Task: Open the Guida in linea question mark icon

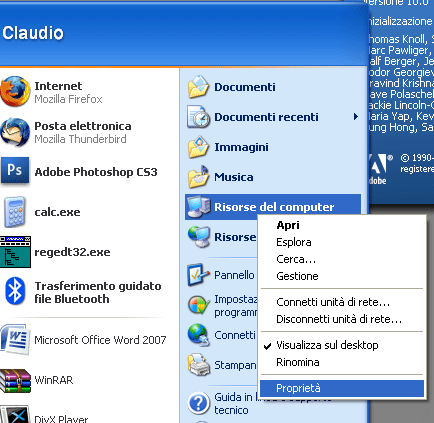Action: point(199,403)
